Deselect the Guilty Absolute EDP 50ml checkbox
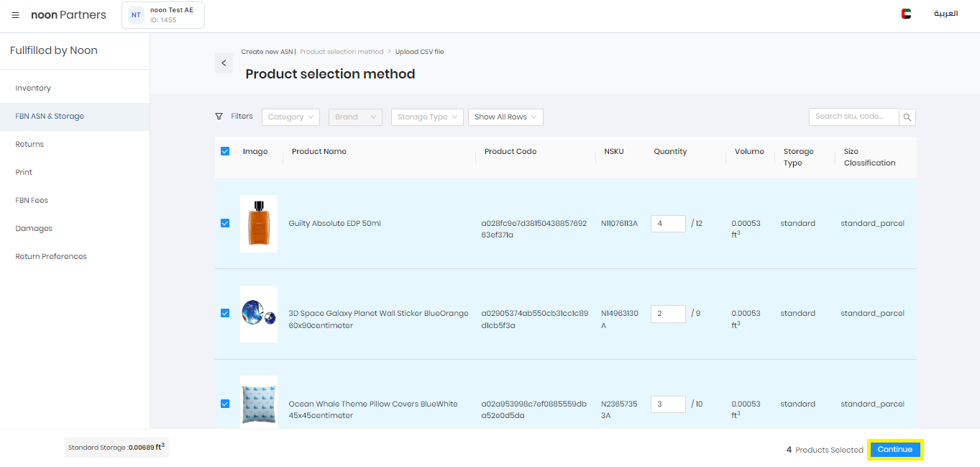980x467 pixels. click(x=225, y=224)
